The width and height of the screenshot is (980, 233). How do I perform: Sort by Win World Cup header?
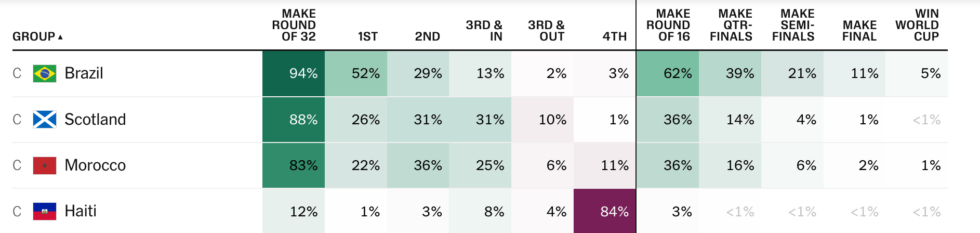coord(917,25)
